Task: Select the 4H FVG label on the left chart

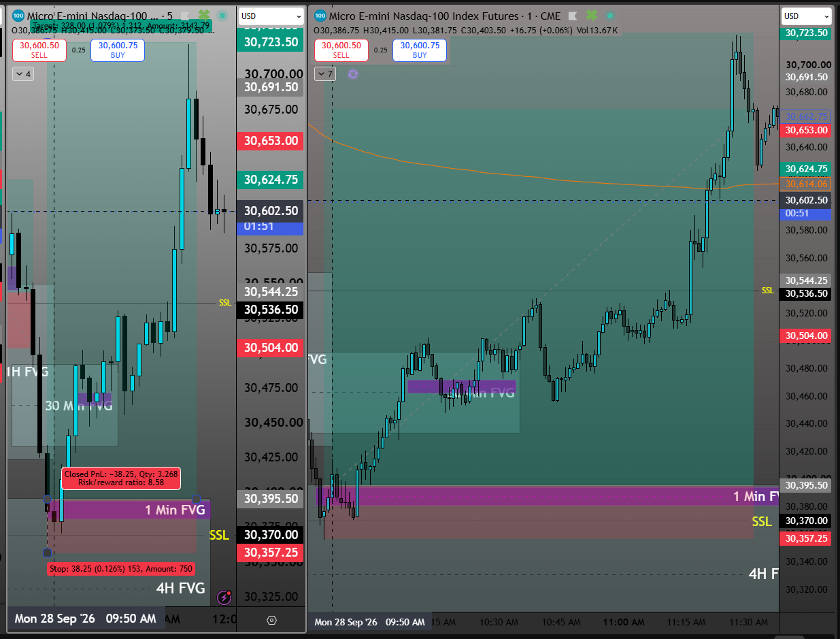Action: point(180,589)
